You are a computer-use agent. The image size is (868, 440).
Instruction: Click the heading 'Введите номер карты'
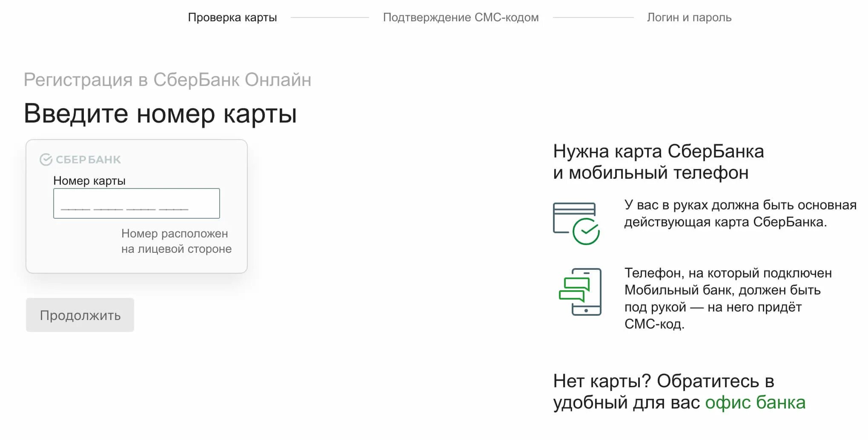pyautogui.click(x=160, y=114)
